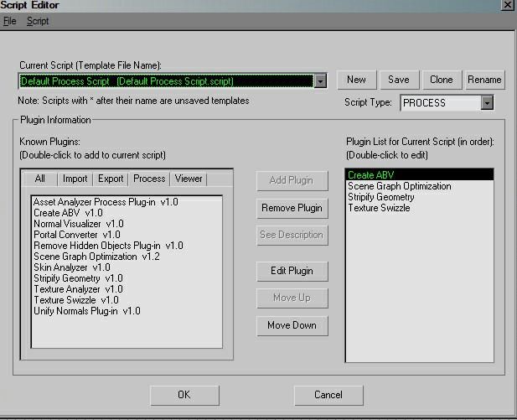Screen dimensions: 517x420
Task: Open the File menu
Action: (9, 21)
